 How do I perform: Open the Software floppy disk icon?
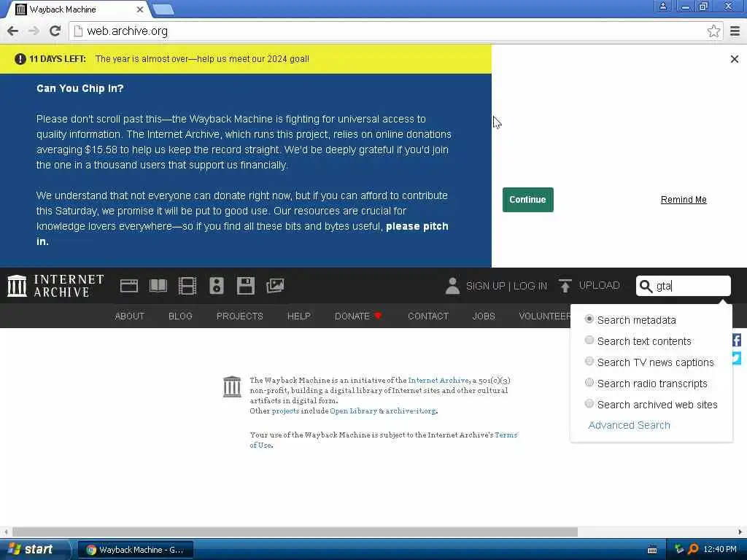tap(245, 286)
